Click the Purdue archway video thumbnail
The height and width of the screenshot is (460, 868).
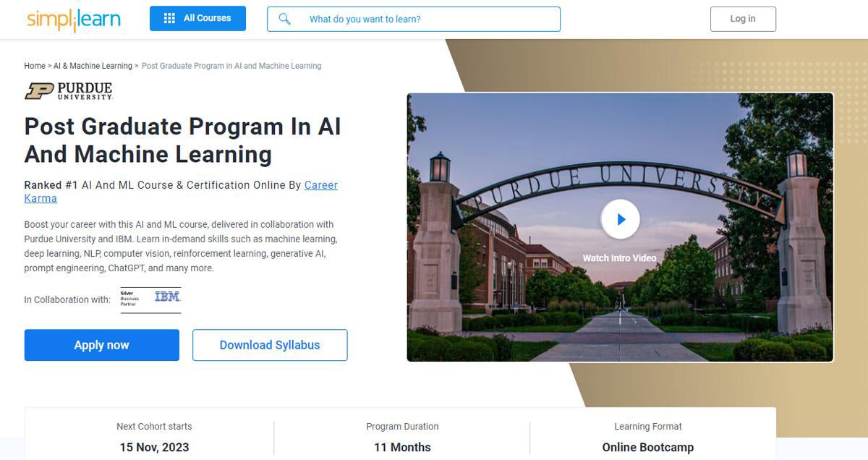point(620,227)
